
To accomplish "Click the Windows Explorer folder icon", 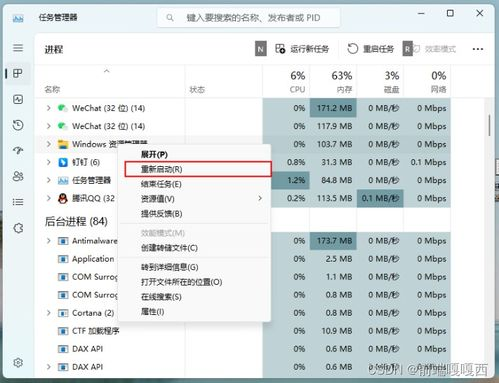I will [x=63, y=144].
